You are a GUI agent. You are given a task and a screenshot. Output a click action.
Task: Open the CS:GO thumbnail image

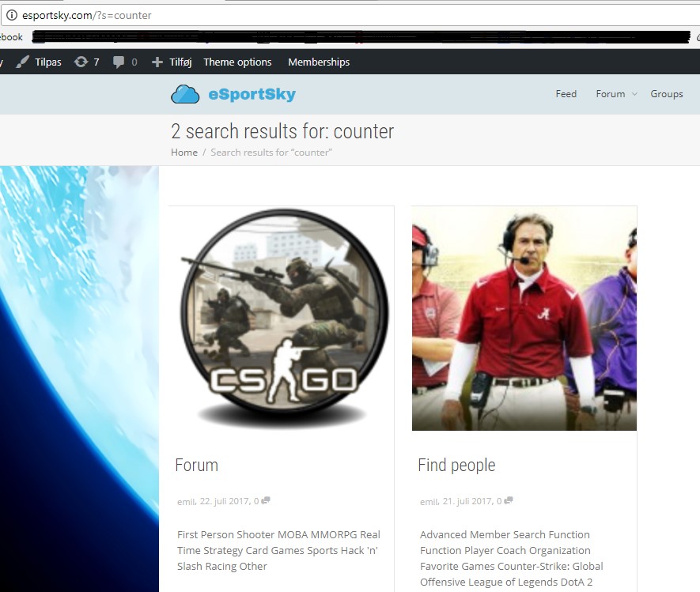click(x=284, y=319)
